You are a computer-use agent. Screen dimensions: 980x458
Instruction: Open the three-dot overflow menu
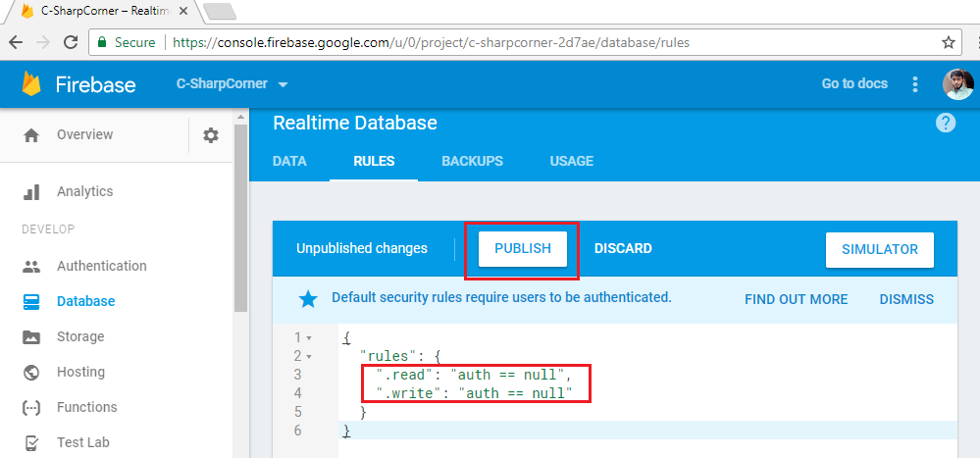coord(915,83)
